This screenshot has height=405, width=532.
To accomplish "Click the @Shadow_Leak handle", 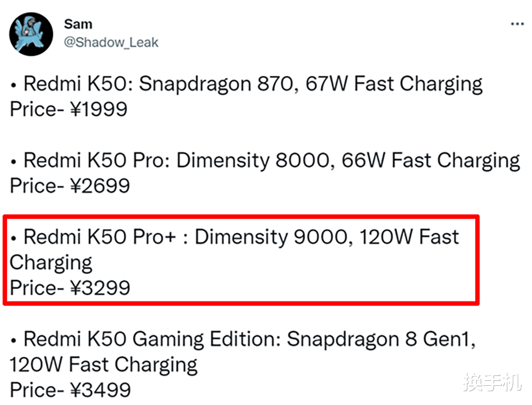I will click(x=111, y=42).
